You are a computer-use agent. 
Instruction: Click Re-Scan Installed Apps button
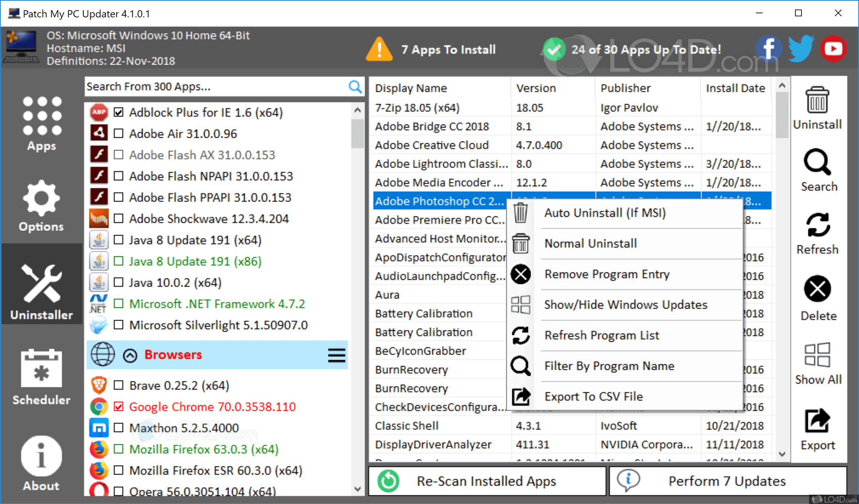[487, 481]
